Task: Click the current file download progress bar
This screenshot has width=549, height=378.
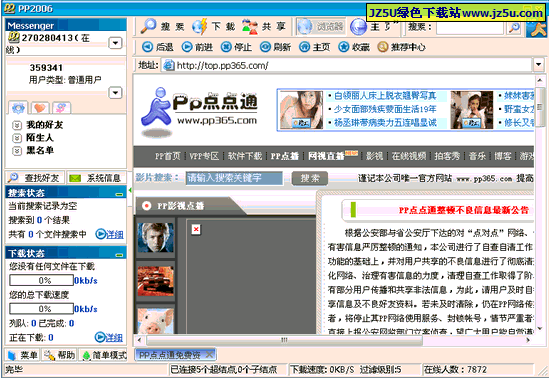Action: [41, 280]
